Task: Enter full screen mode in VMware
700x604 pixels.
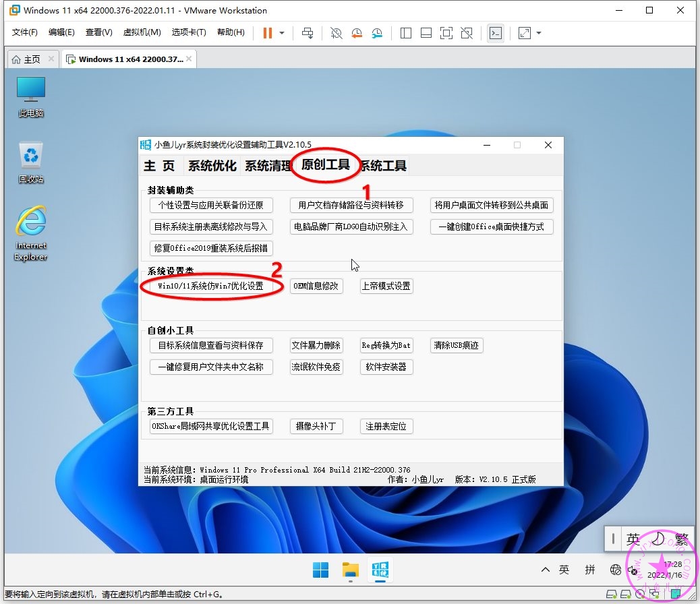Action: (446, 33)
